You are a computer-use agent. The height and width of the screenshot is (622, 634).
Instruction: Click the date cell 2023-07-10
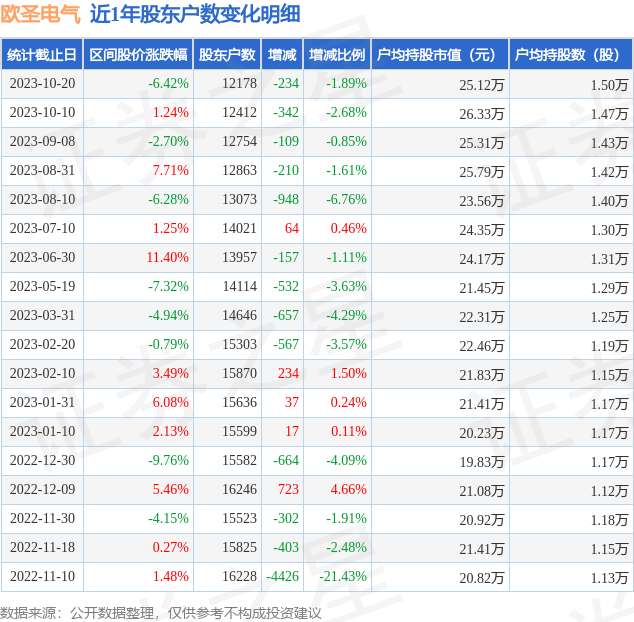[42, 228]
